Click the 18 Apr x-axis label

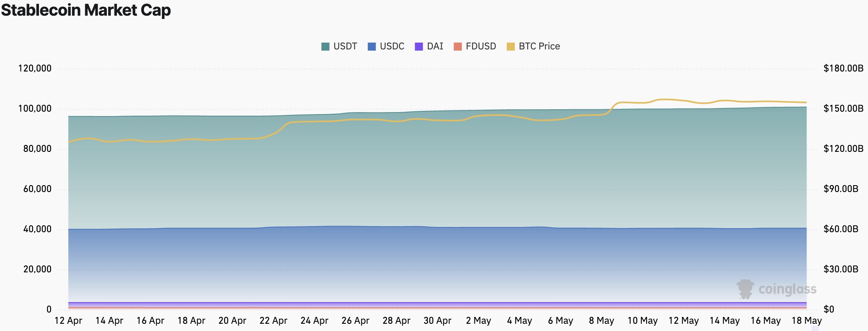pos(191,321)
